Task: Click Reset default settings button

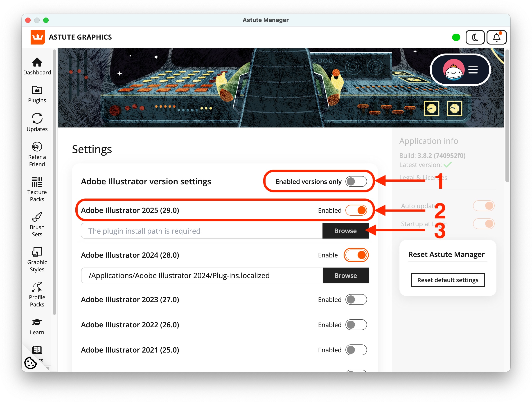Action: (x=447, y=280)
